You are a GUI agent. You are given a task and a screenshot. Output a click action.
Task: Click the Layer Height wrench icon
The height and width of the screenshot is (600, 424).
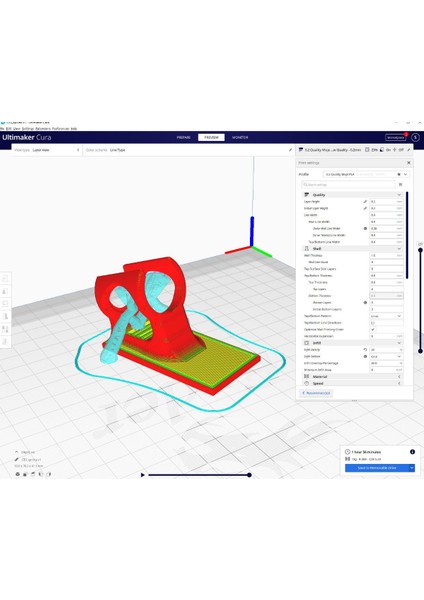tap(365, 202)
